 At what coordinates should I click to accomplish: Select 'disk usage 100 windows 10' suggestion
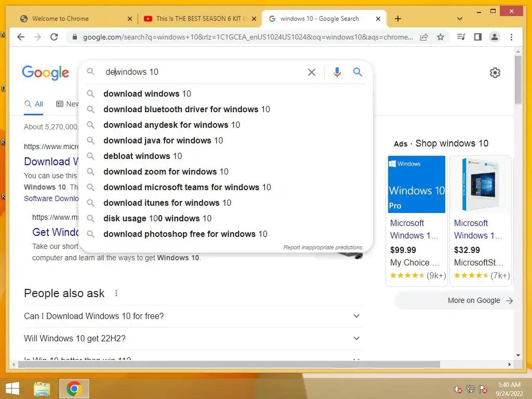pos(225,219)
